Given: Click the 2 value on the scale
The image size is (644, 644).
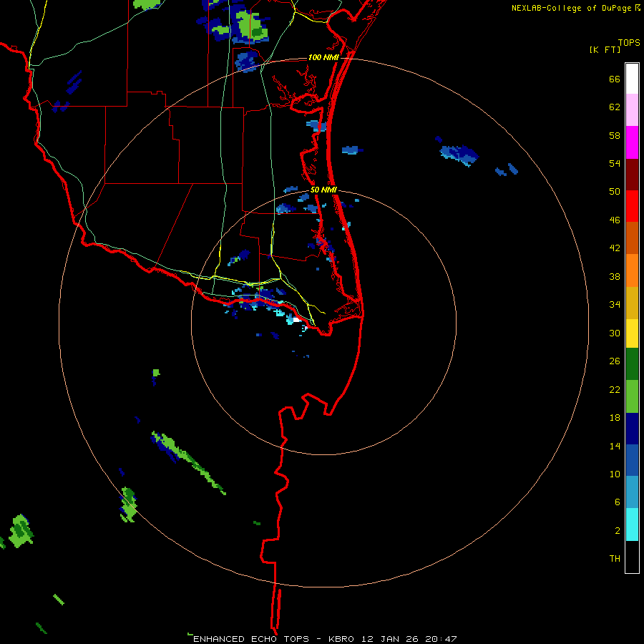Looking at the screenshot, I should [x=618, y=531].
